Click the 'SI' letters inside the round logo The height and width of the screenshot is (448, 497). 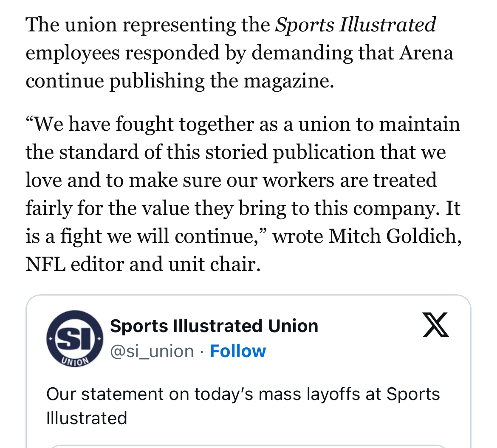(75, 338)
